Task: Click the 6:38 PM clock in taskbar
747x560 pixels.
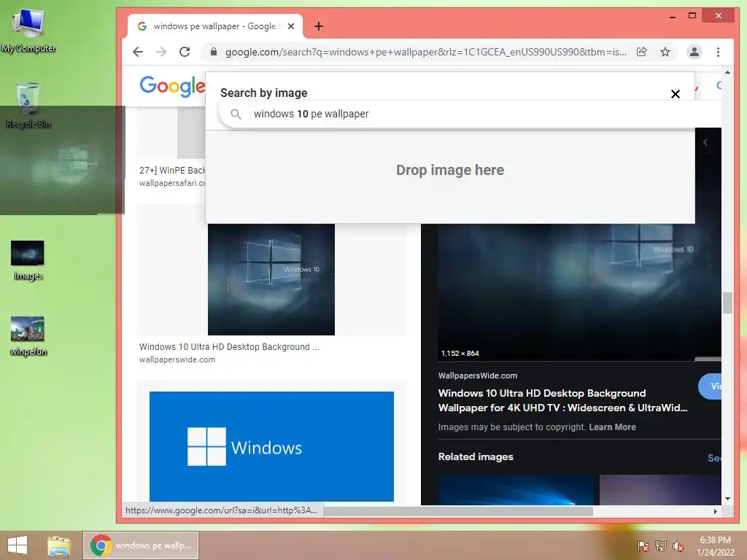Action: 715,540
